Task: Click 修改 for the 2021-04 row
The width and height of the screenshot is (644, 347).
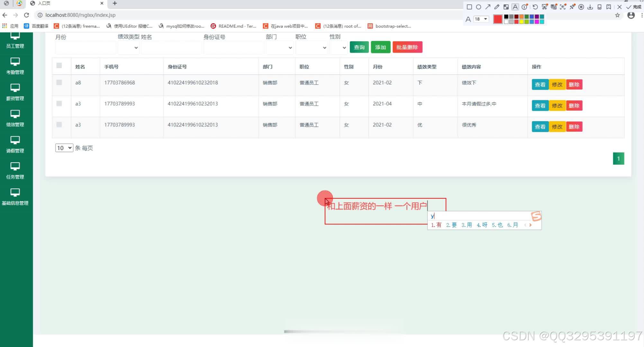Action: point(557,106)
